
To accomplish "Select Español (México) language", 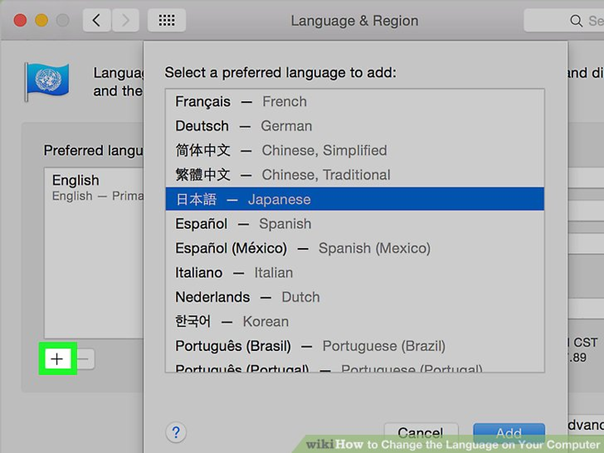I will (355, 248).
